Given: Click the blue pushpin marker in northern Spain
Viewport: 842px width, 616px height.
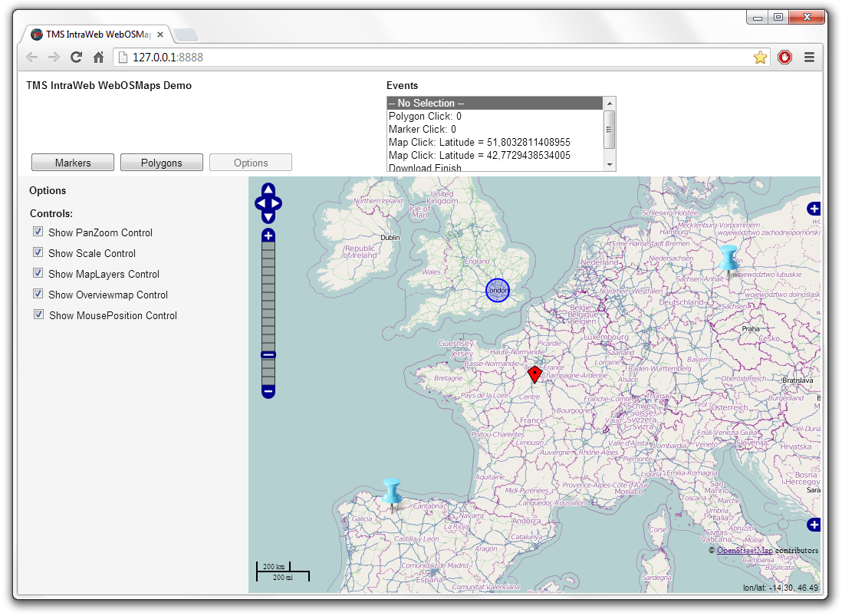Looking at the screenshot, I should pos(392,495).
